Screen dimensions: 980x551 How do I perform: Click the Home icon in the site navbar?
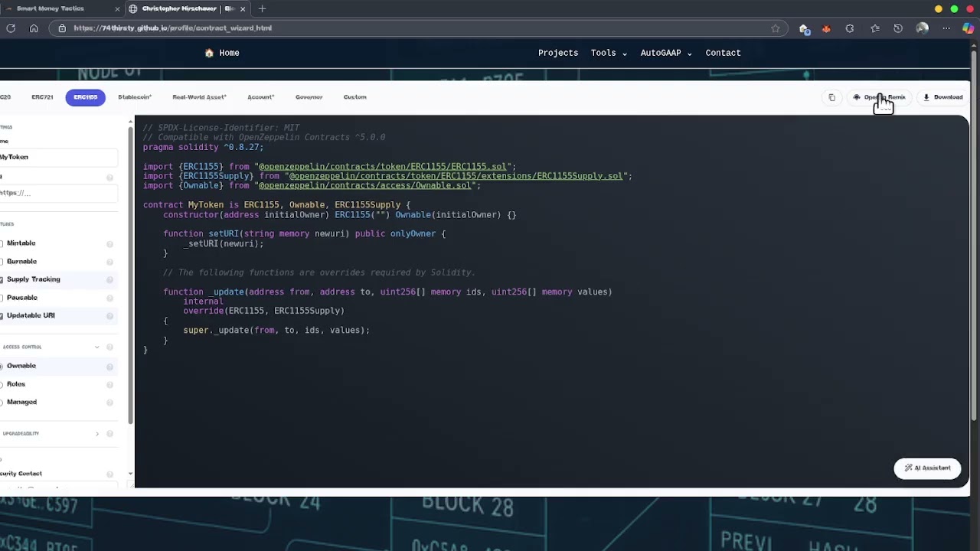(x=208, y=53)
